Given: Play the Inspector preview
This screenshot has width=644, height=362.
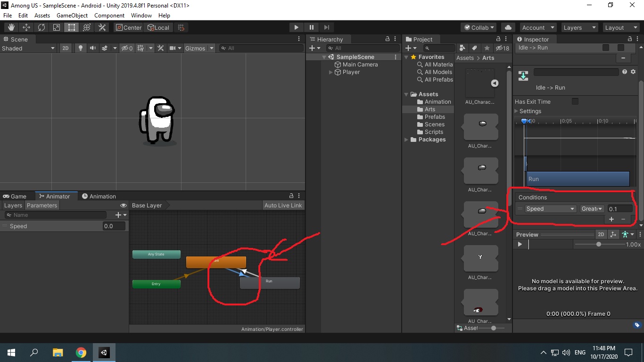Looking at the screenshot, I should point(520,244).
